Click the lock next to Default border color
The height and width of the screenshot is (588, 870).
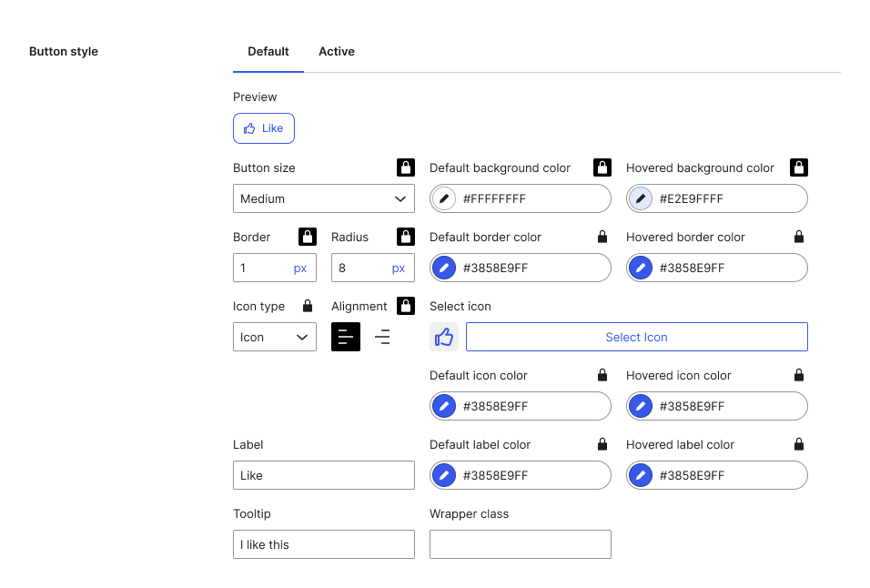[x=602, y=237]
